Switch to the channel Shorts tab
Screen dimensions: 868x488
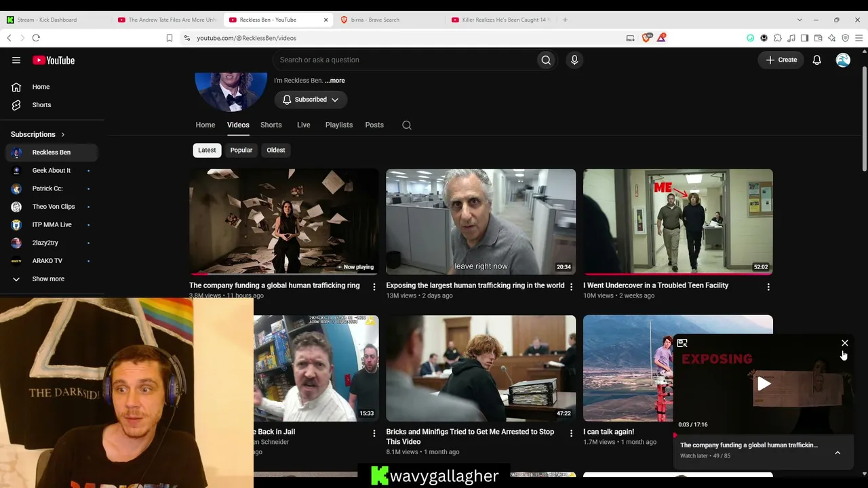[x=271, y=125]
